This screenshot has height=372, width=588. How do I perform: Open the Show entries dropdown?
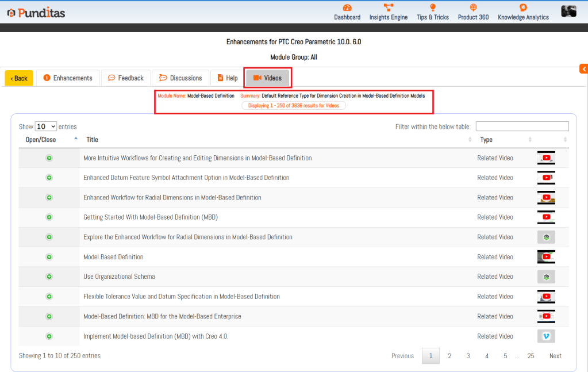coord(46,126)
